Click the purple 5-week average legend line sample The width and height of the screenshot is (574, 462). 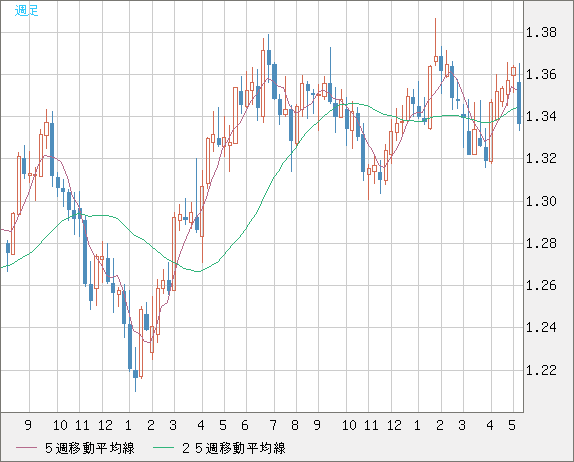[26, 448]
